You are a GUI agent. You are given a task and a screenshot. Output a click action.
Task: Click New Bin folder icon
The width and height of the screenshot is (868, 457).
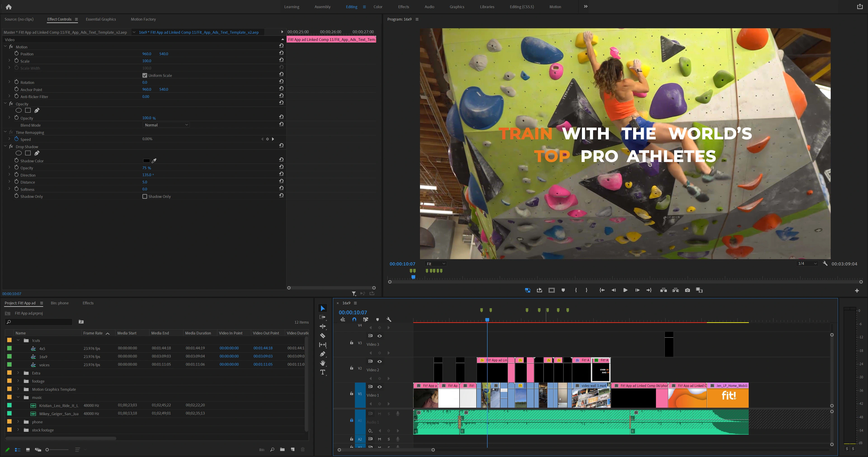[282, 450]
